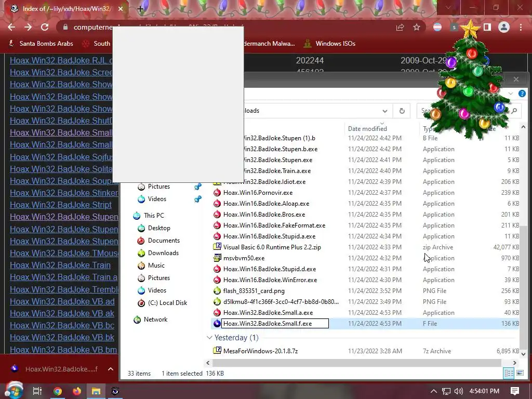The height and width of the screenshot is (399, 532).
Task: Select MesaForWindows-20.1.8.7z archive icon
Action: point(217,351)
